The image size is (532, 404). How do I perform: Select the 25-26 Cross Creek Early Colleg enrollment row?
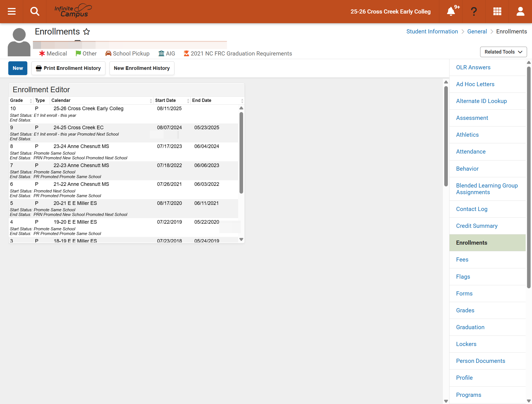[x=123, y=114]
